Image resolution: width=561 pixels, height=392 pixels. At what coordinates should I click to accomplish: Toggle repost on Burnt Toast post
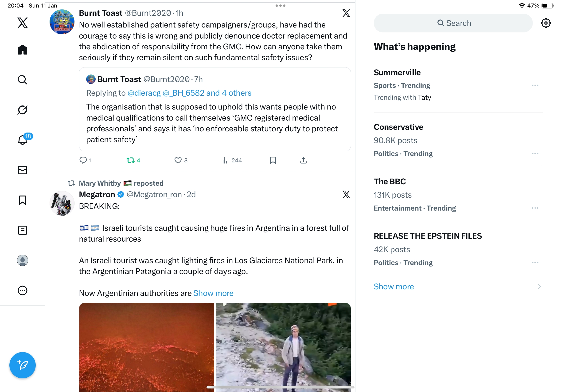(x=130, y=160)
